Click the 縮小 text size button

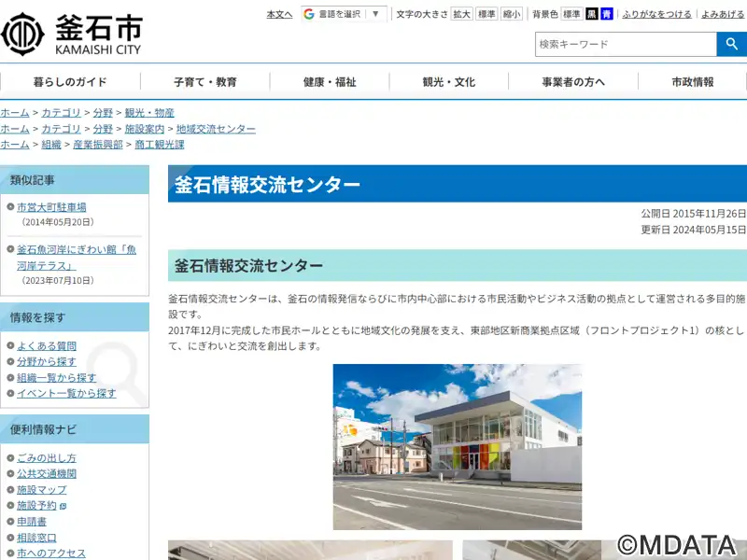[x=512, y=14]
